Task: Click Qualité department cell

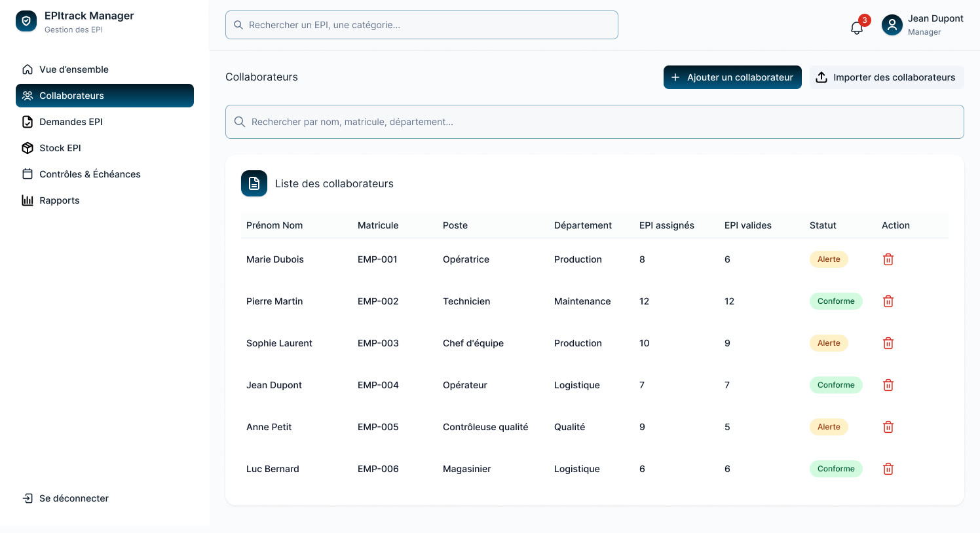Action: tap(570, 427)
